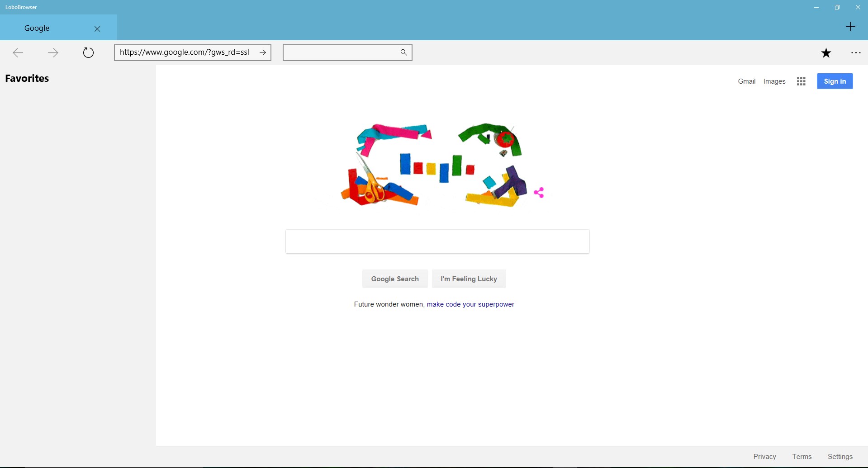Screen dimensions: 868x468
Task: Click the magnifier icon in browser search box
Action: (404, 52)
